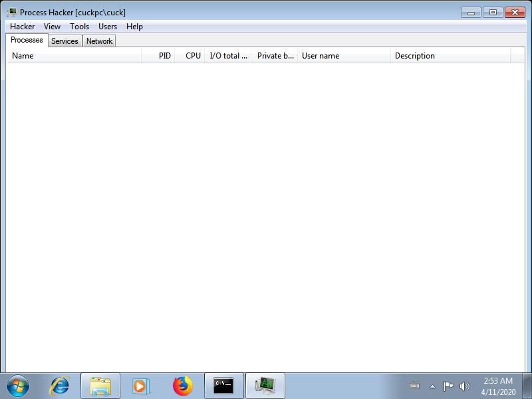532x399 pixels.
Task: Open Action Center flag icon
Action: (x=448, y=386)
